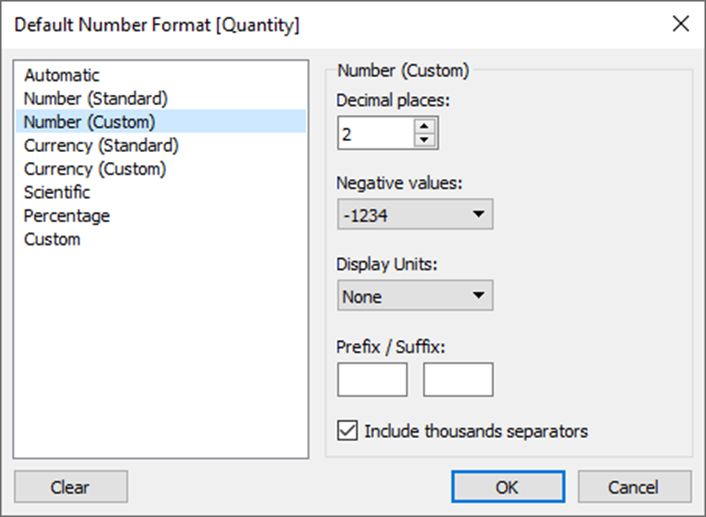Select Number (Custom) list item
This screenshot has height=517, width=706.
tap(90, 122)
